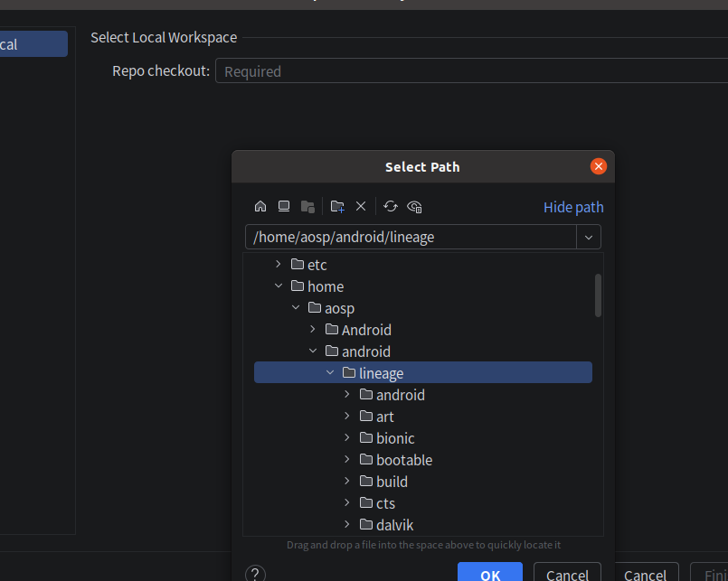The width and height of the screenshot is (728, 581).
Task: Collapse the home folder
Action: click(x=279, y=286)
